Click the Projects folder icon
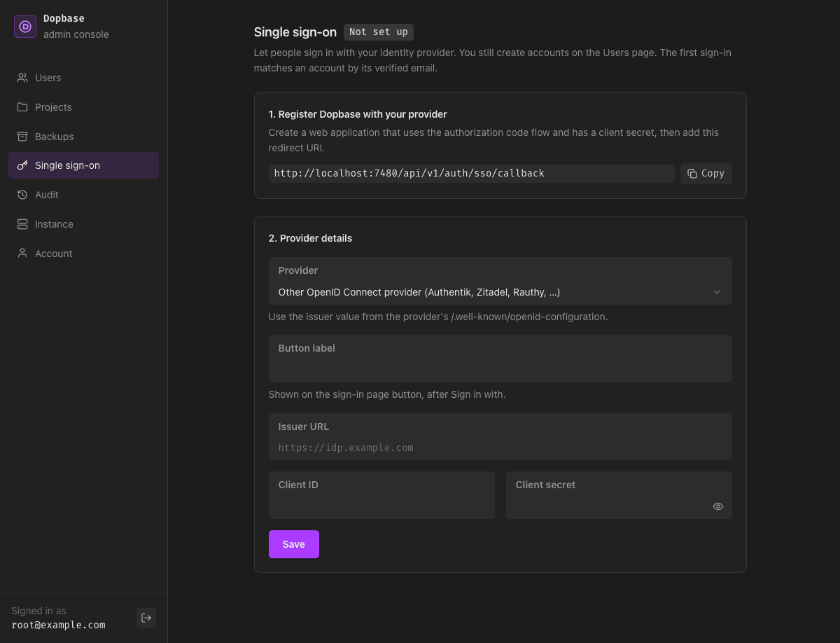The width and height of the screenshot is (840, 643). coord(22,107)
